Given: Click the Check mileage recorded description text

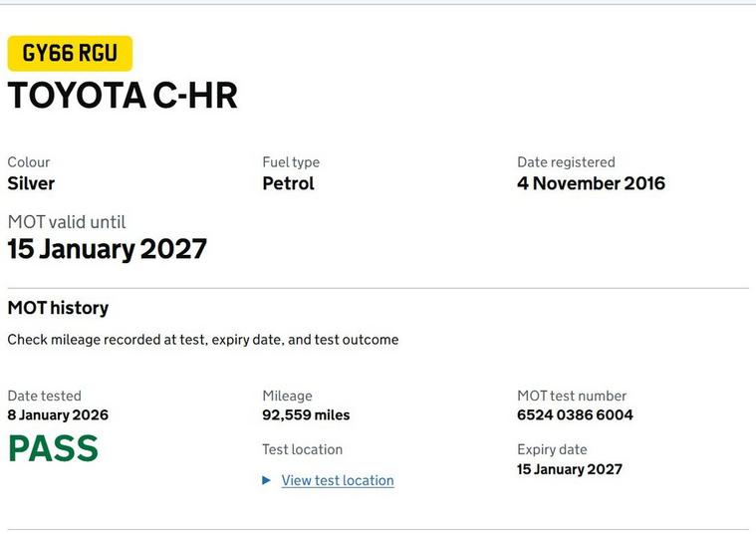Looking at the screenshot, I should [202, 340].
